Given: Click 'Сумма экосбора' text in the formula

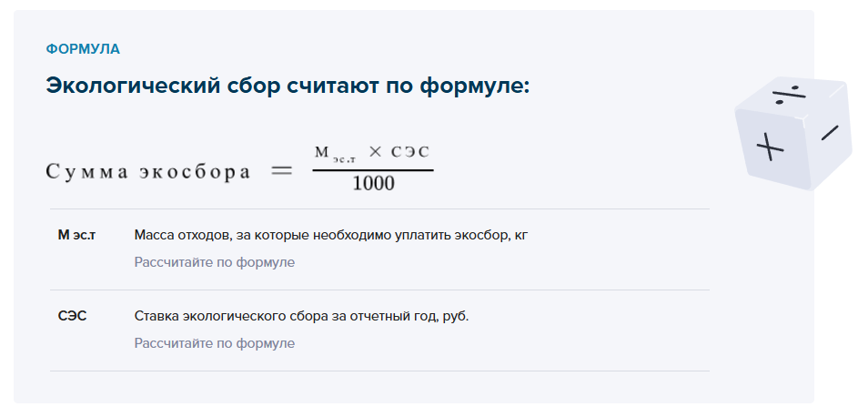Looking at the screenshot, I should [147, 172].
